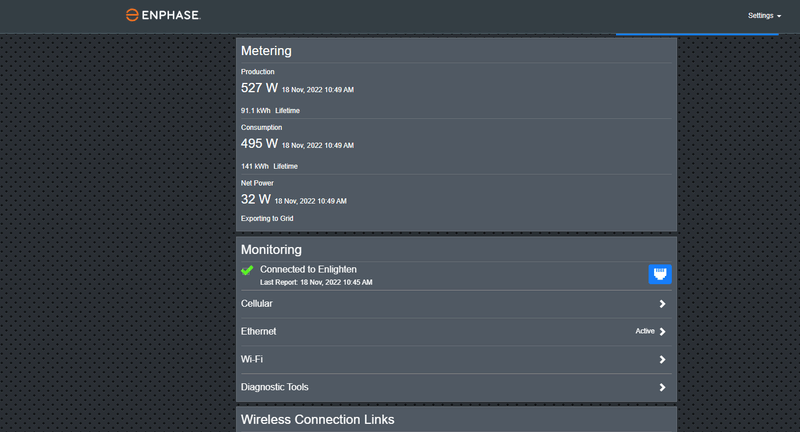800x432 pixels.
Task: Select the Ethernet monitoring entry
Action: [259, 331]
